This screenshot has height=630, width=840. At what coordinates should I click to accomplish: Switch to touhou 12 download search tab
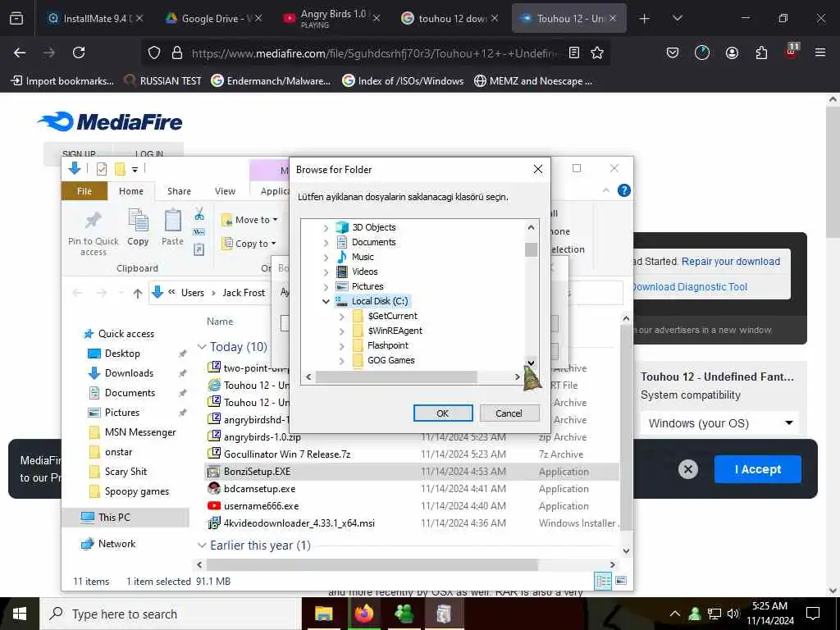449,18
